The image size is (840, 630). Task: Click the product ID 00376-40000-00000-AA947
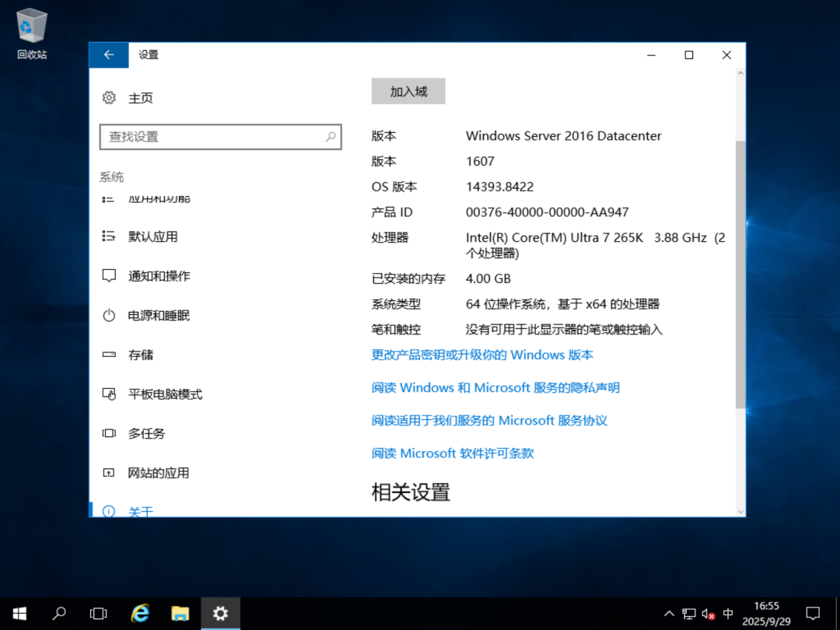547,212
